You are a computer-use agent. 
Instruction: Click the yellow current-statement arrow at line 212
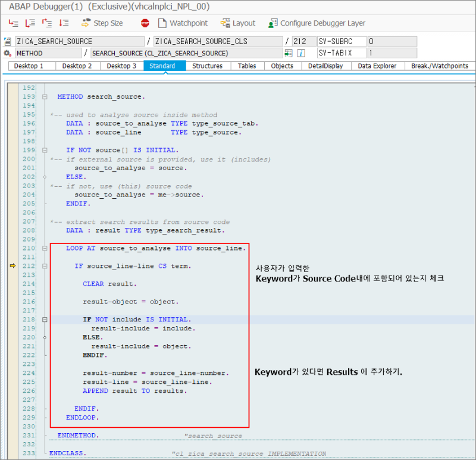point(12,266)
